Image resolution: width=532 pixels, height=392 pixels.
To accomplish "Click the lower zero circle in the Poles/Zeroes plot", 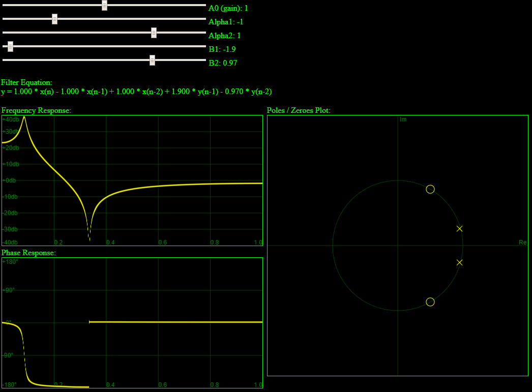I will [430, 302].
